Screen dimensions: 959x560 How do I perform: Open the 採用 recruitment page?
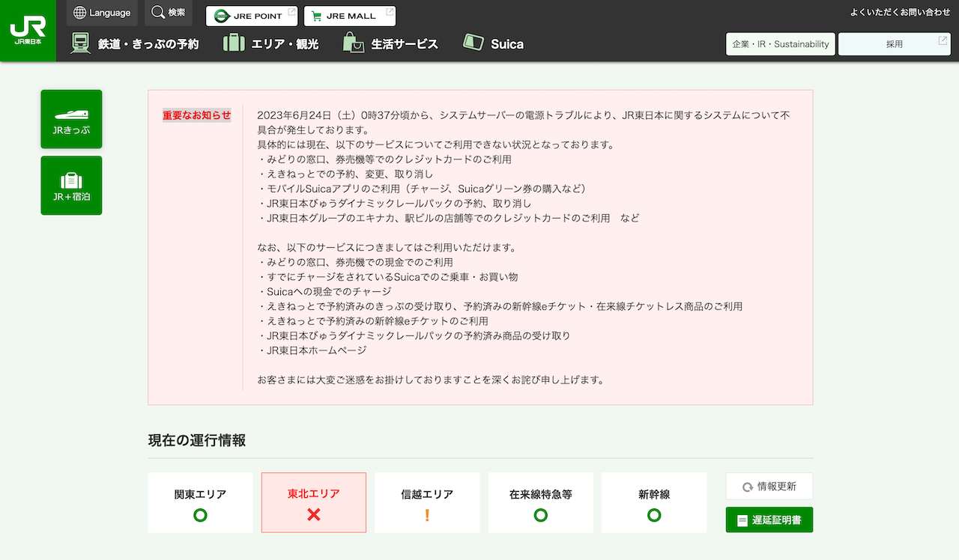tap(895, 43)
